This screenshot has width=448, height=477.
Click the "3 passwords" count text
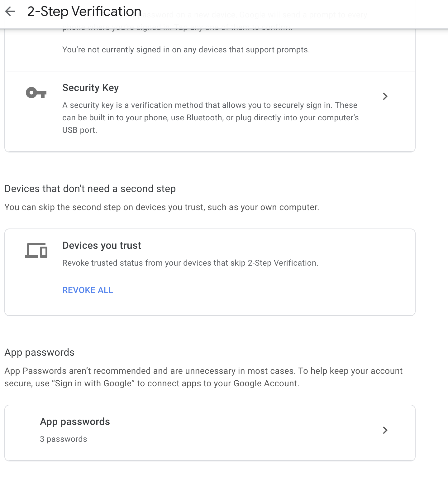pyautogui.click(x=63, y=439)
